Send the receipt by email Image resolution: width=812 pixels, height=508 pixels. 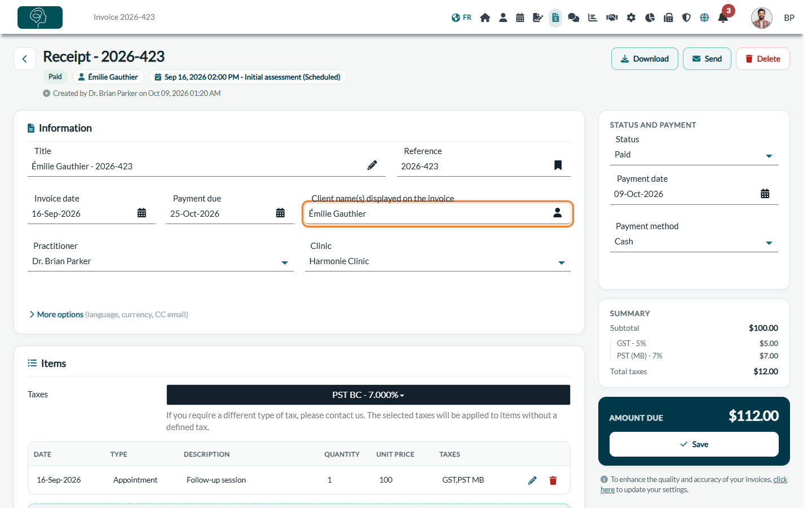pos(707,59)
